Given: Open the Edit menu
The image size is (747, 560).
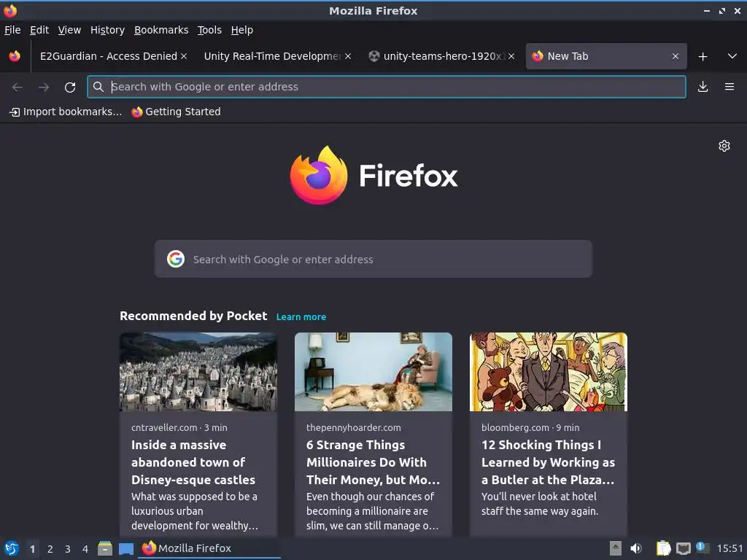Looking at the screenshot, I should click(x=39, y=30).
